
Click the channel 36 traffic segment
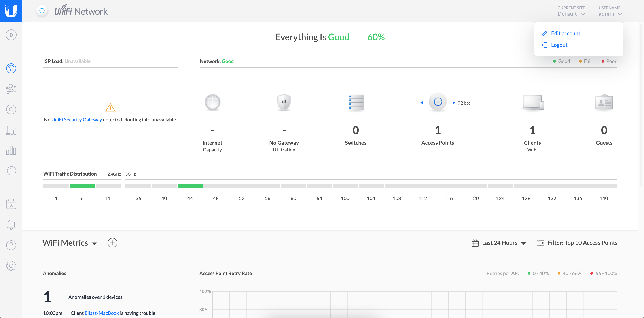138,186
